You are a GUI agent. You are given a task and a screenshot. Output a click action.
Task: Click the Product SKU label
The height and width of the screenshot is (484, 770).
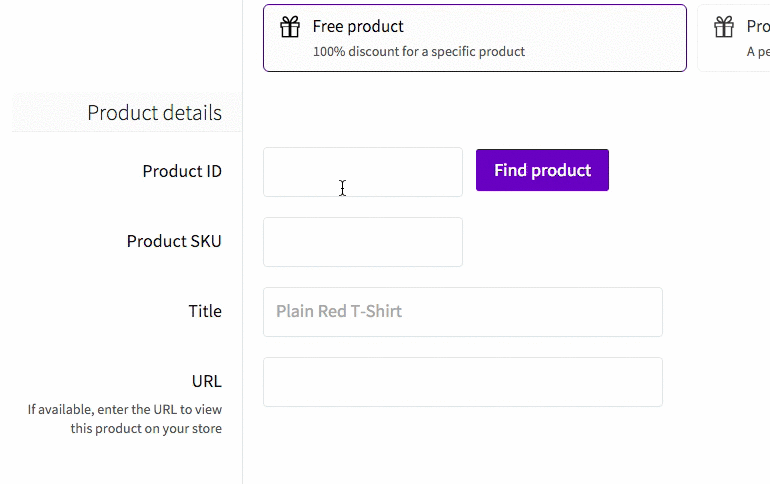pyautogui.click(x=174, y=241)
